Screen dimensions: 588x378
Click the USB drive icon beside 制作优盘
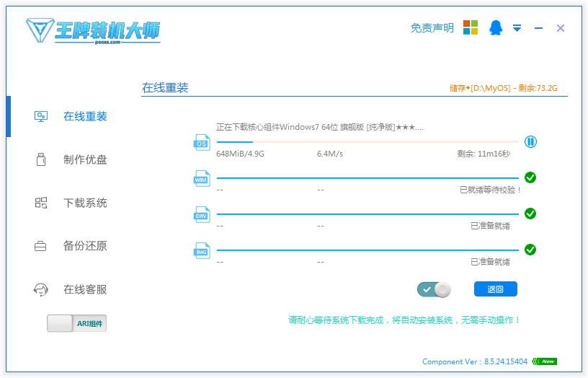(x=41, y=159)
